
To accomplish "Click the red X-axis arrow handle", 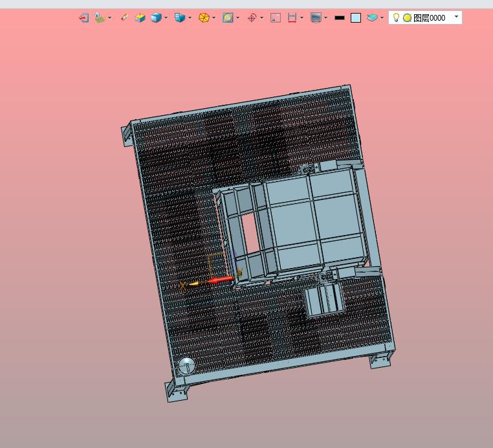I will 221,280.
